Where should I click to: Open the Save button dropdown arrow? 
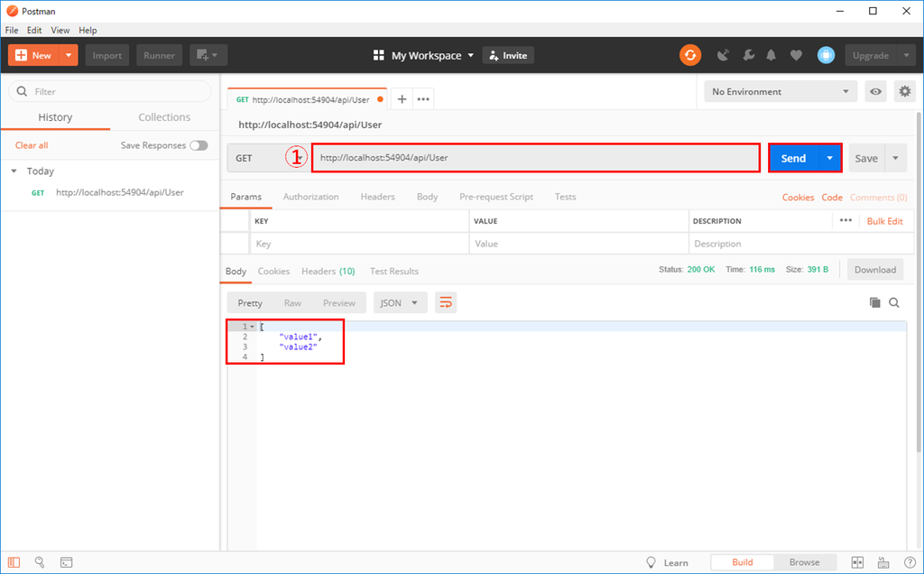coord(896,158)
